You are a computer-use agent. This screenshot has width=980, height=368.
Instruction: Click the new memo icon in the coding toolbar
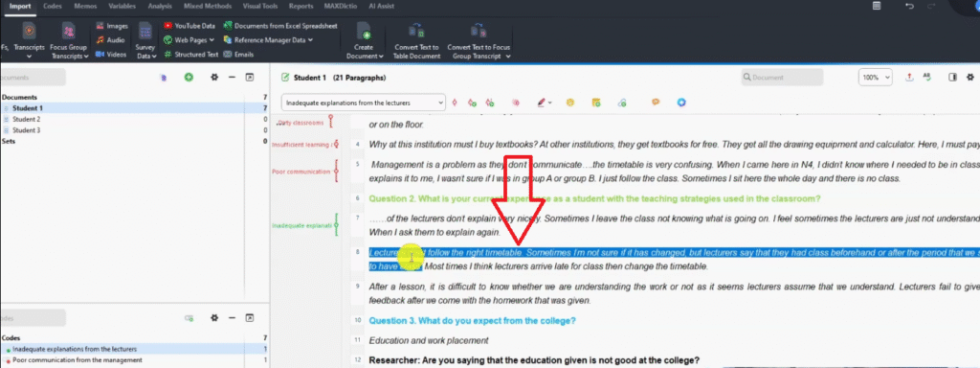coord(596,102)
